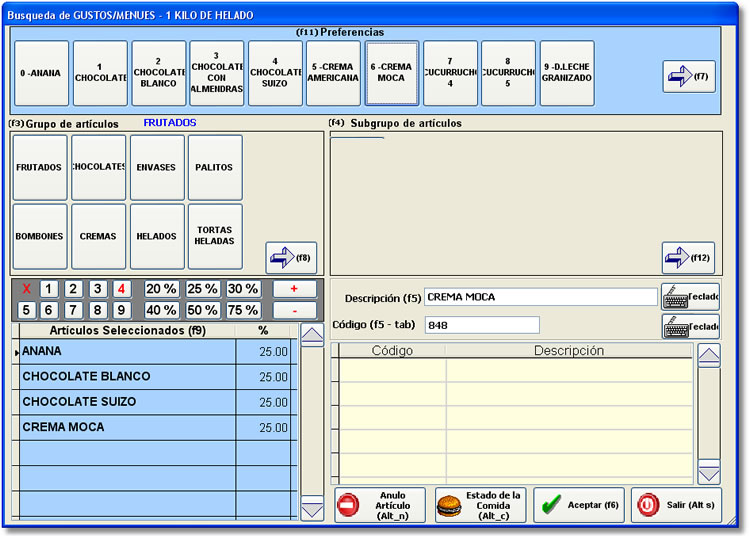Open the TORTAS HELADAS article group
The height and width of the screenshot is (539, 750).
click(x=215, y=237)
